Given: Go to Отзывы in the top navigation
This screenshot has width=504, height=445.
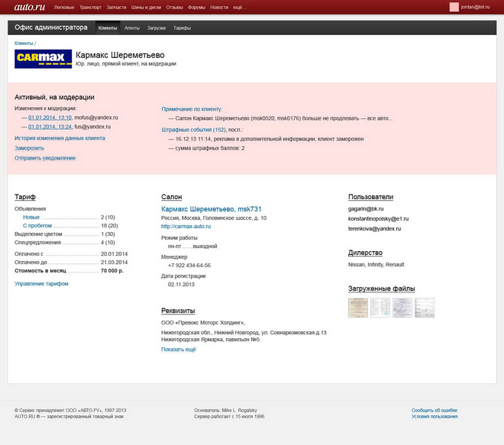Looking at the screenshot, I should click(175, 7).
